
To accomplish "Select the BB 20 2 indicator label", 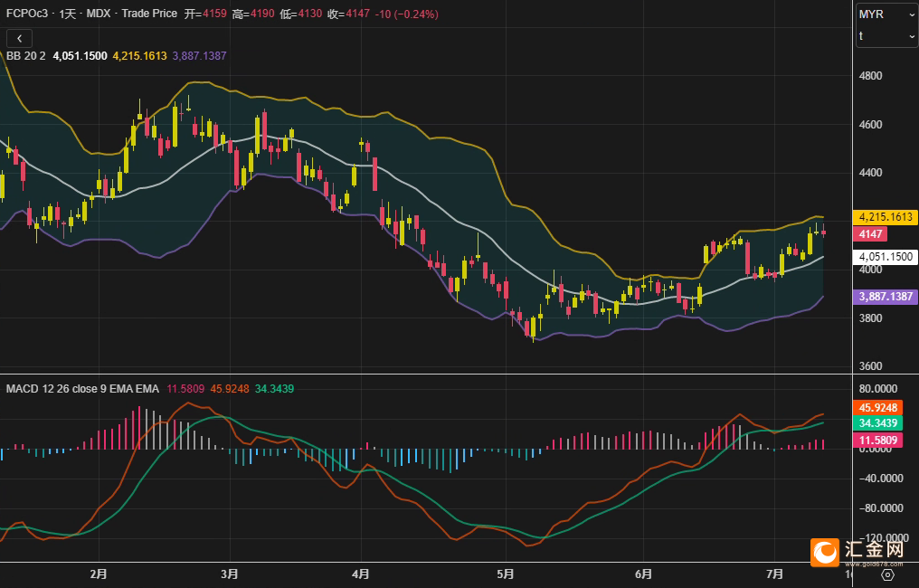I will coord(26,56).
